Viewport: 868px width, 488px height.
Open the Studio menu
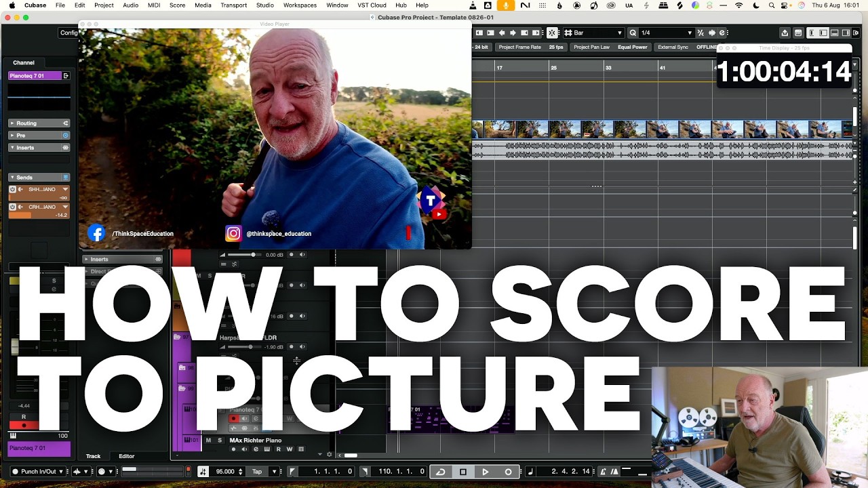265,5
